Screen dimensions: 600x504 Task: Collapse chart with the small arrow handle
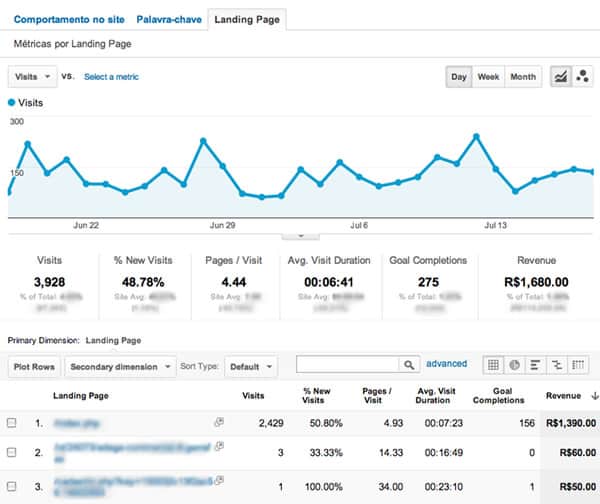pyautogui.click(x=301, y=236)
